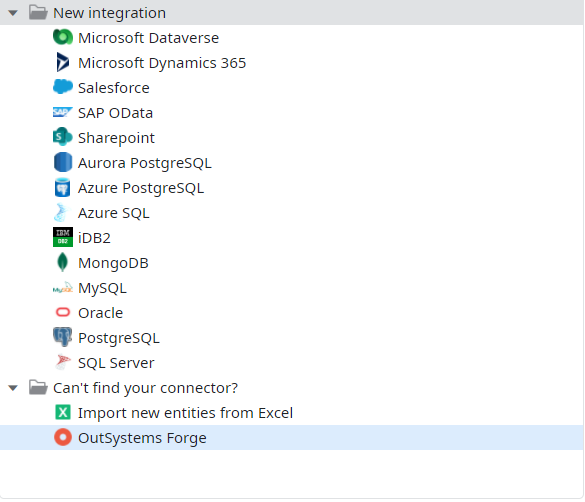
Task: Collapse the New integration folder arrow
Action: click(x=13, y=13)
